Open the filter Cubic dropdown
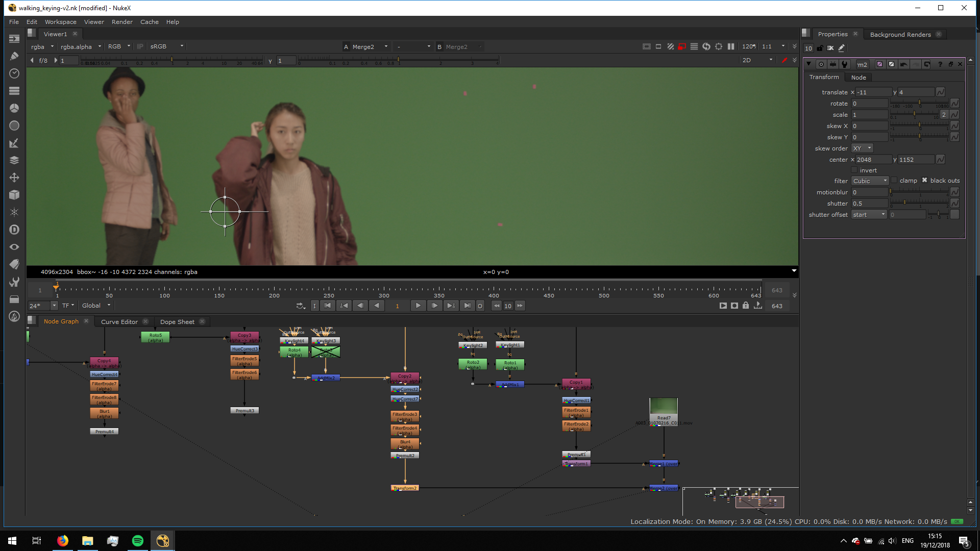The width and height of the screenshot is (980, 551). tap(870, 181)
